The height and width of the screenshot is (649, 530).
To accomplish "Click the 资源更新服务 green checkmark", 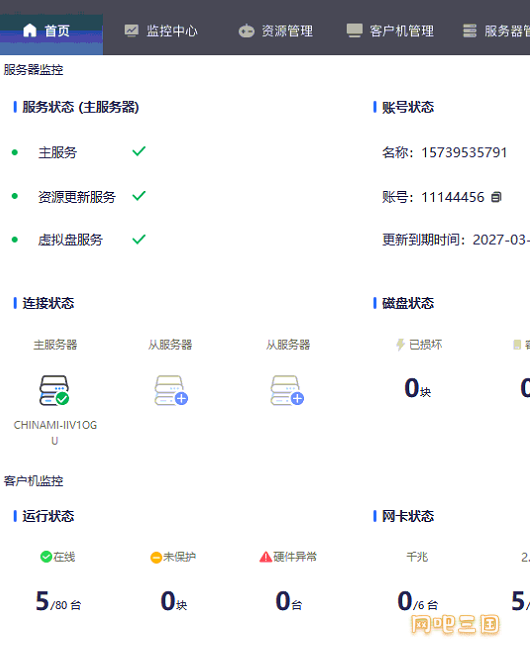I will pos(139,195).
